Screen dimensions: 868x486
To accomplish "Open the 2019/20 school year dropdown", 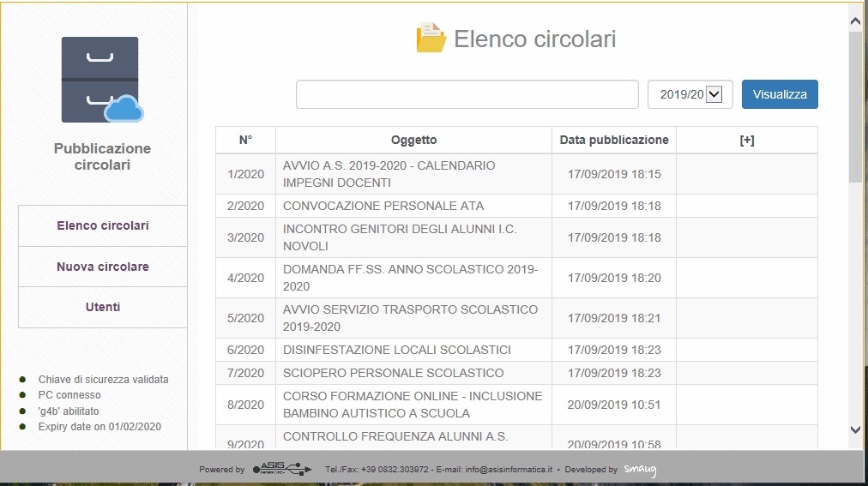I will [690, 94].
